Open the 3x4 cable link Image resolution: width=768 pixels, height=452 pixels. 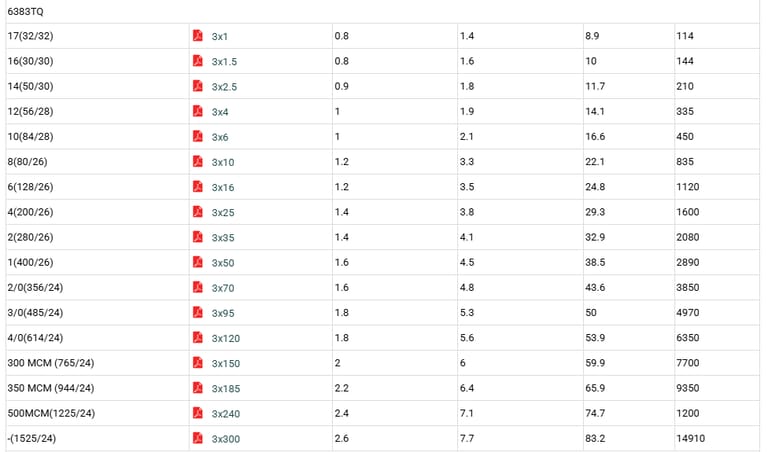point(220,112)
